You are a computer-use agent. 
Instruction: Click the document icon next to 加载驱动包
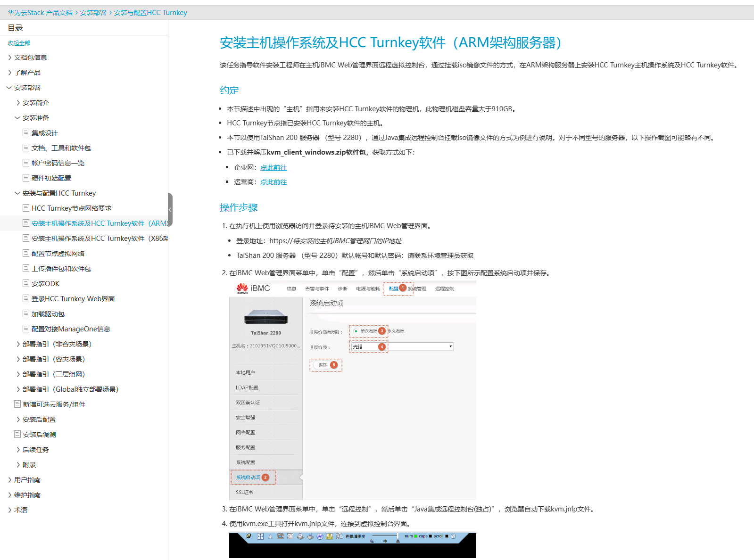pos(26,313)
